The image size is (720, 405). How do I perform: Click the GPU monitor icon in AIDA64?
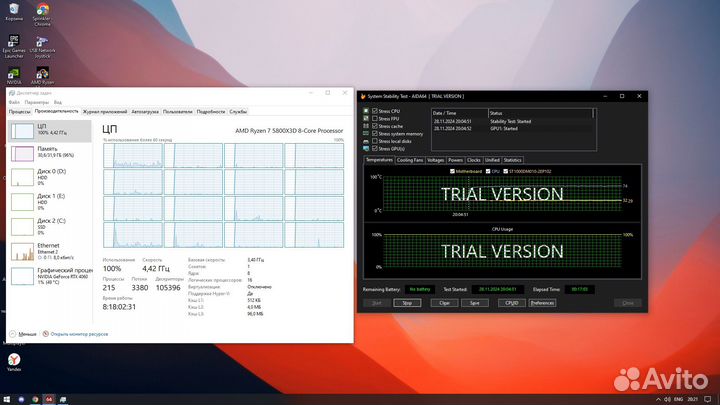pos(366,148)
